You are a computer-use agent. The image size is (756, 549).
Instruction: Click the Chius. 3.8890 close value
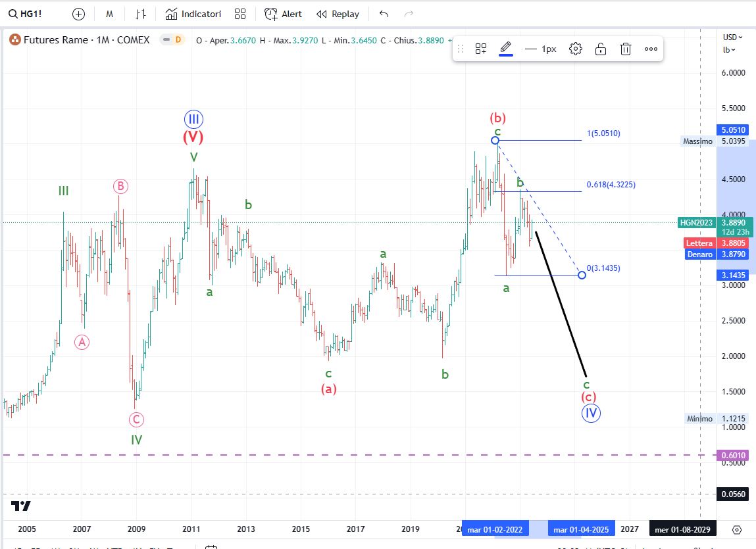coord(412,41)
